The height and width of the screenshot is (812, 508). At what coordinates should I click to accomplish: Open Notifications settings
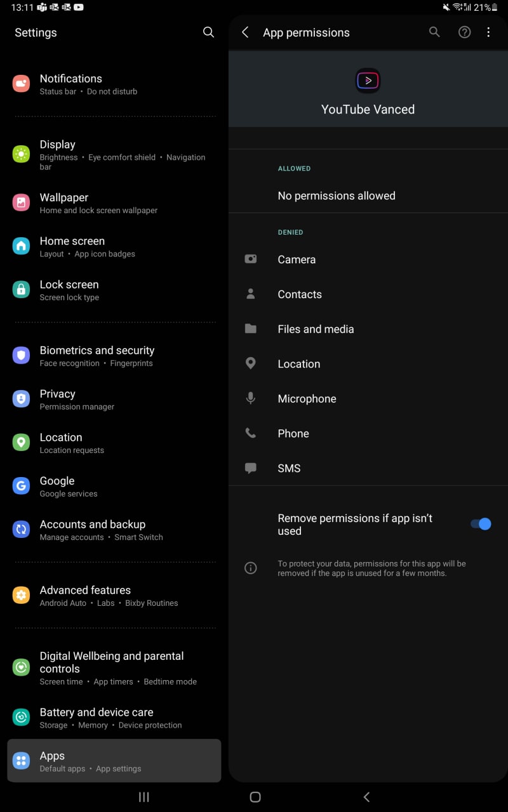(114, 84)
